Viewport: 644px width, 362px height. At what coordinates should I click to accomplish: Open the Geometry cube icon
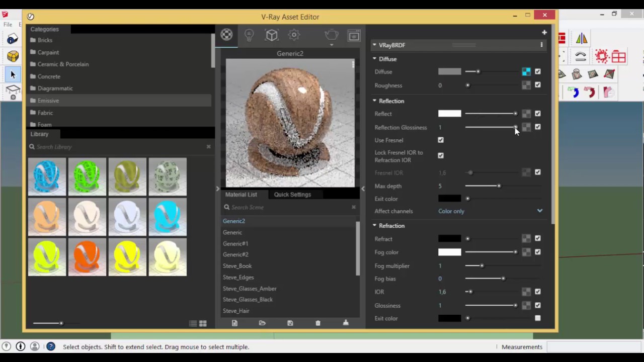pos(272,35)
